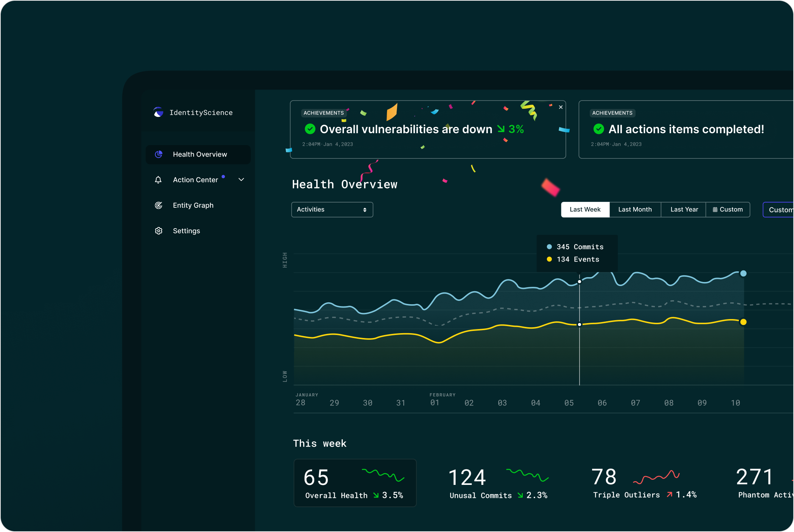
Task: Click the red up arrow beside 1.4%
Action: tap(670, 495)
